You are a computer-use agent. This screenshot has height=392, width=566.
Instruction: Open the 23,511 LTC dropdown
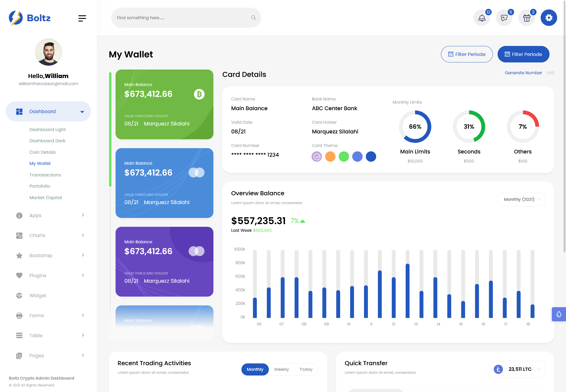[517, 369]
